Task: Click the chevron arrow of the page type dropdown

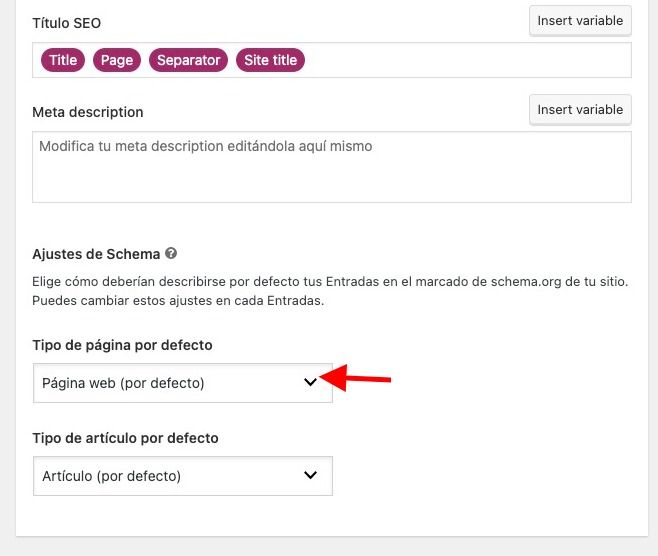Action: point(310,382)
